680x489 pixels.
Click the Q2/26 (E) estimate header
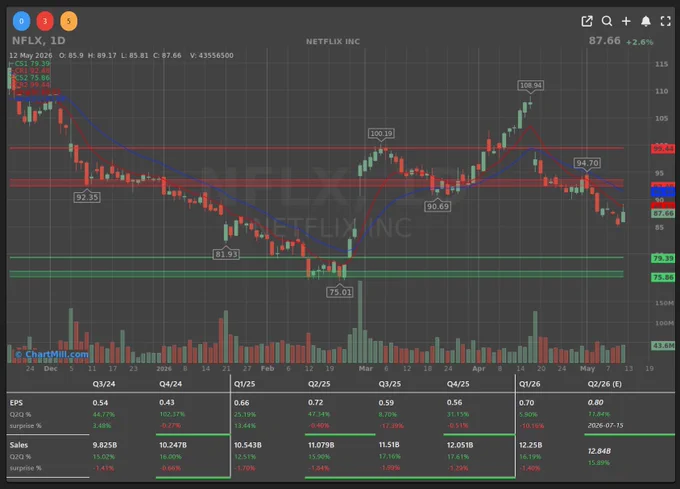(x=605, y=384)
